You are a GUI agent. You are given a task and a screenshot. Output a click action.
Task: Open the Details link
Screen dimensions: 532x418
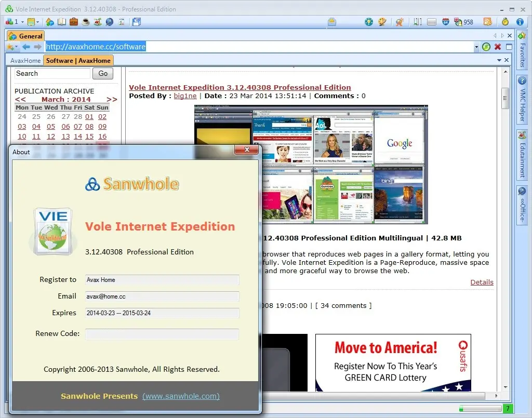coord(482,282)
